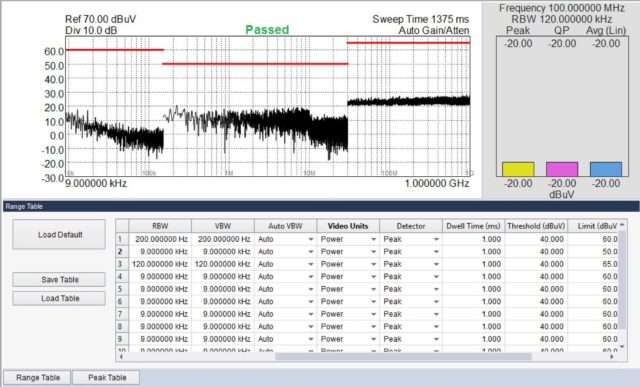The width and height of the screenshot is (640, 387).
Task: Click VBW cell '120.000000 kHz' in row 3
Action: pyautogui.click(x=223, y=264)
